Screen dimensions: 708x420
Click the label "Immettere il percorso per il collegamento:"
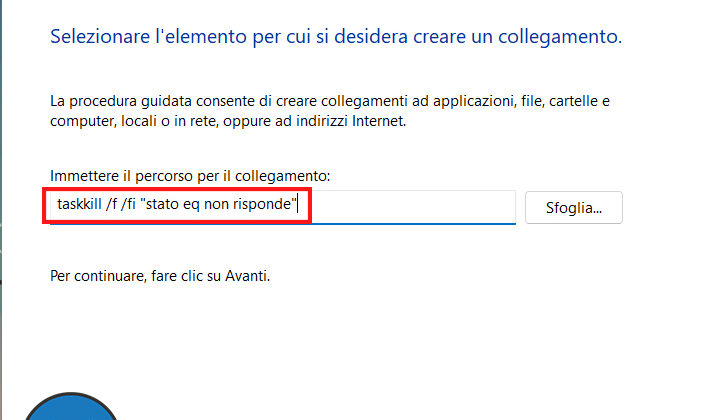click(x=190, y=176)
